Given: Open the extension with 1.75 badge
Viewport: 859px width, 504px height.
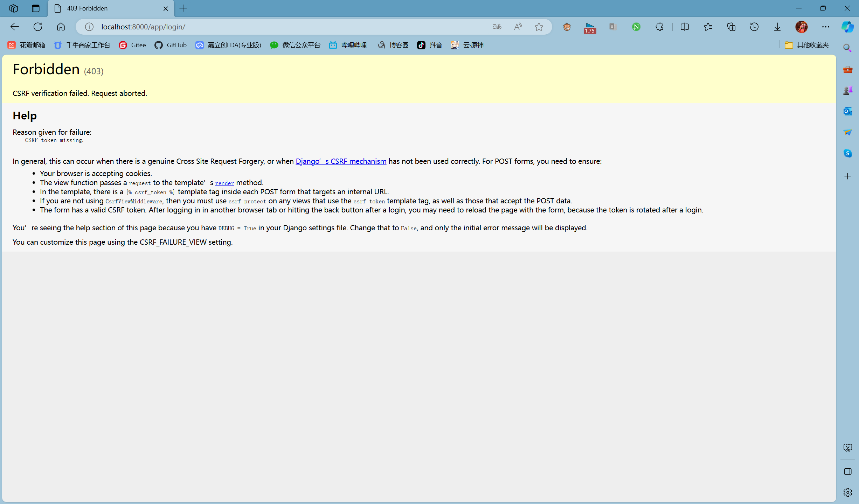Looking at the screenshot, I should 590,27.
